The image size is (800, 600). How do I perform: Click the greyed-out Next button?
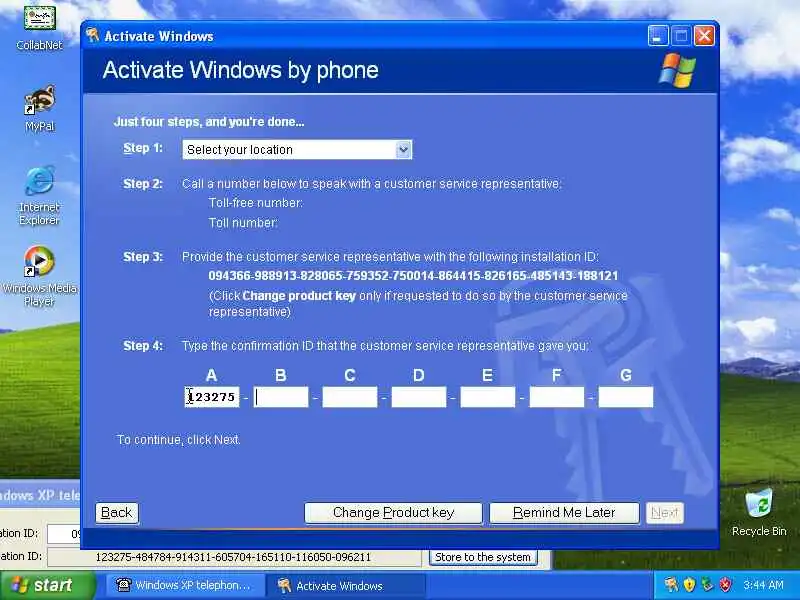pos(665,513)
